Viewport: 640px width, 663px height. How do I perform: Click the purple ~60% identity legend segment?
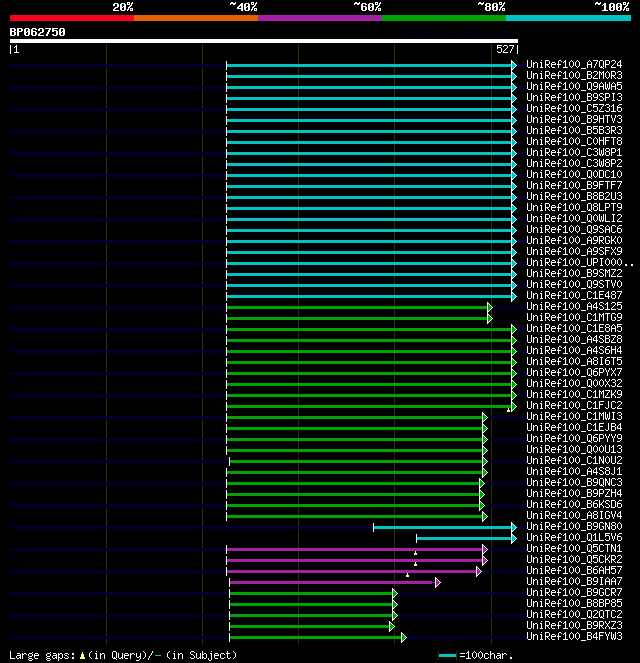[x=320, y=18]
